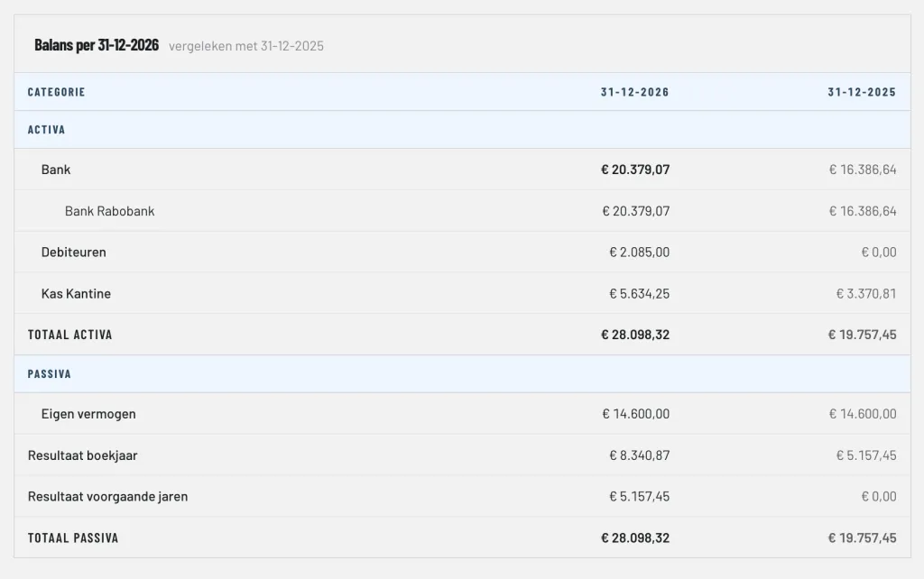
Task: Open the Kas Kantine row label
Action: click(x=76, y=293)
